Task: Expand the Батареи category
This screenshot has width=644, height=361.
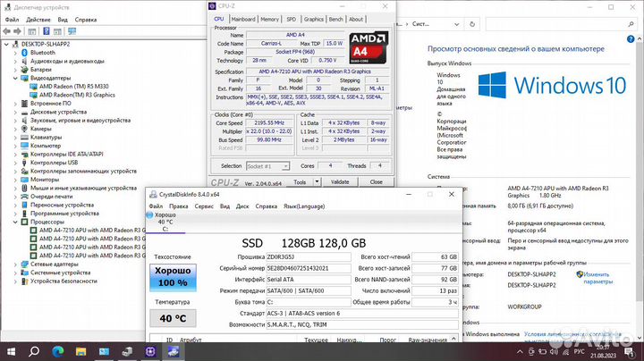Action: pyautogui.click(x=15, y=70)
